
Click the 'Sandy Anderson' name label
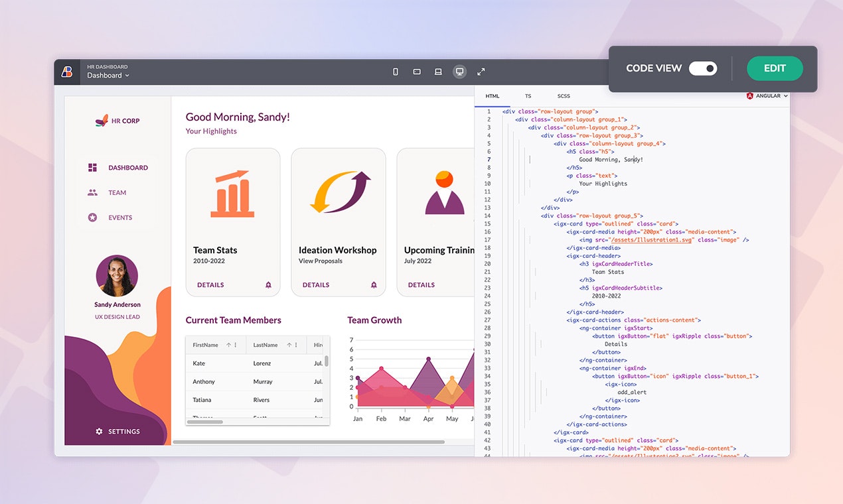point(117,305)
